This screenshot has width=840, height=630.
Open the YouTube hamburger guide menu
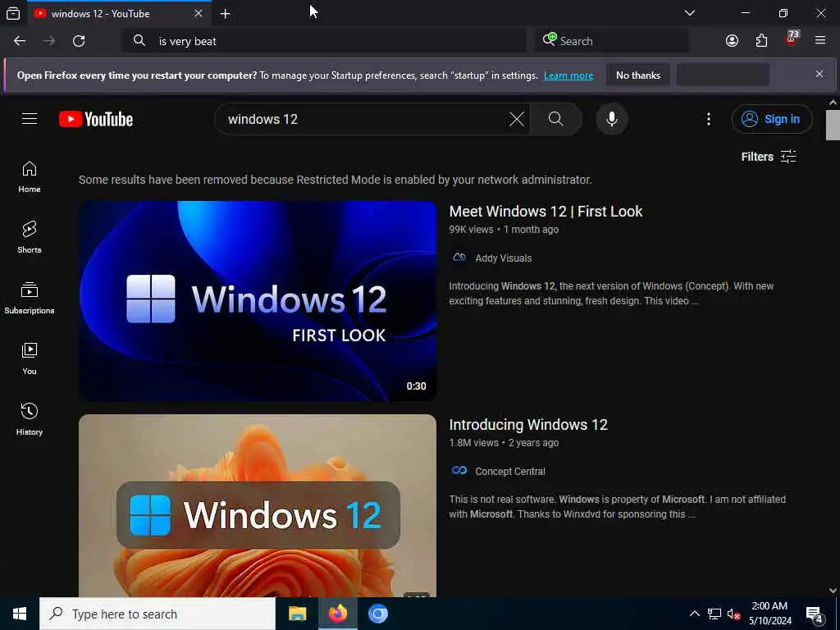coord(30,118)
